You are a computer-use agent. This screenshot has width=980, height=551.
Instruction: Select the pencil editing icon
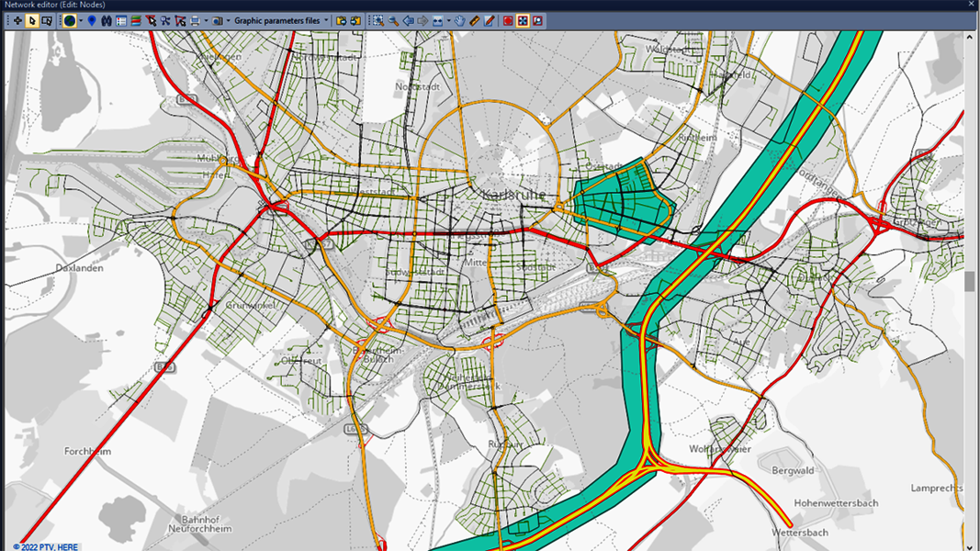(x=487, y=20)
